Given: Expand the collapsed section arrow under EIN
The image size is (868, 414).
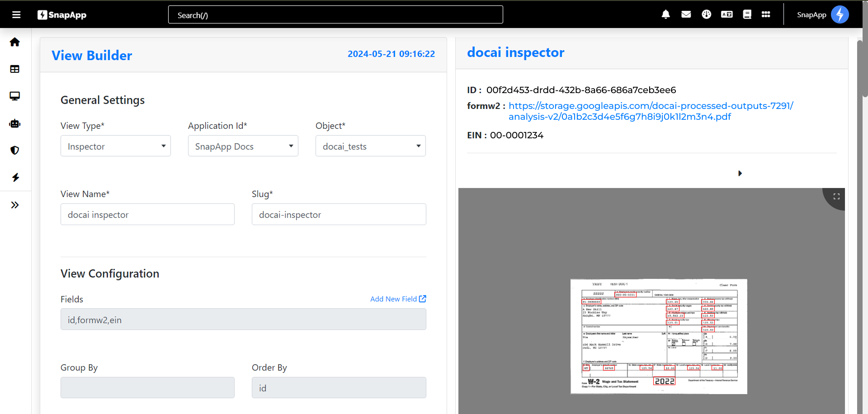Looking at the screenshot, I should tap(740, 173).
